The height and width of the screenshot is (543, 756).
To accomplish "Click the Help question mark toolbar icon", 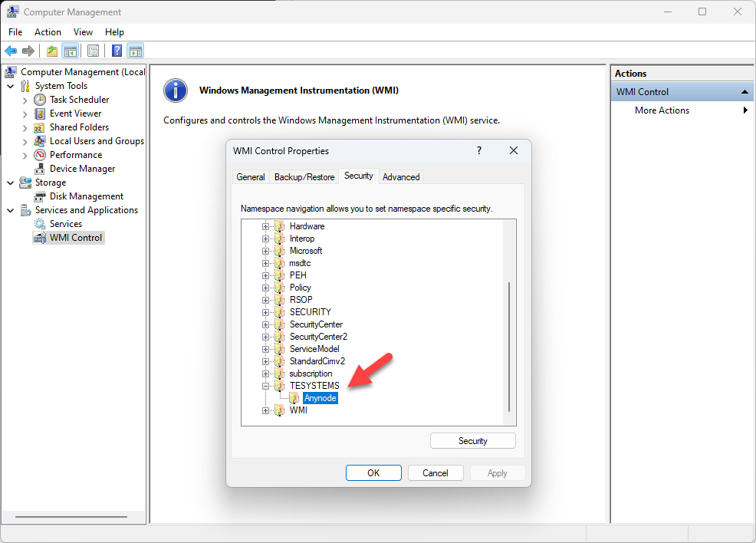I will [116, 51].
